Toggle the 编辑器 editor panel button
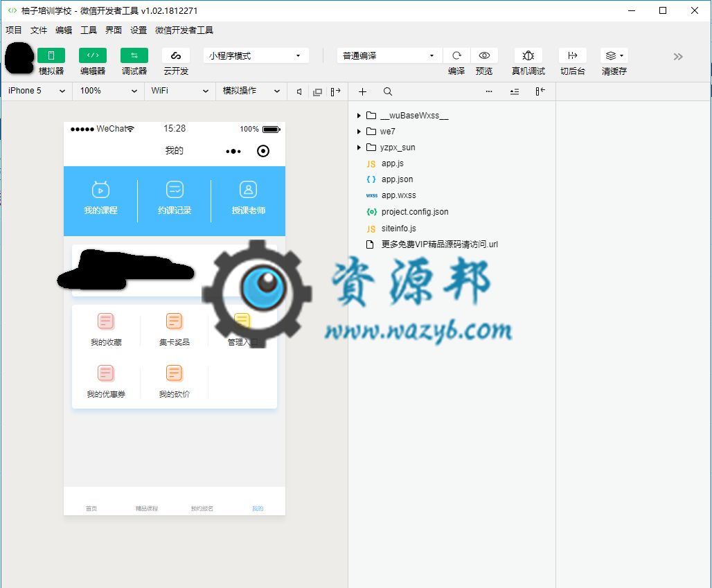The image size is (712, 588). click(x=93, y=55)
